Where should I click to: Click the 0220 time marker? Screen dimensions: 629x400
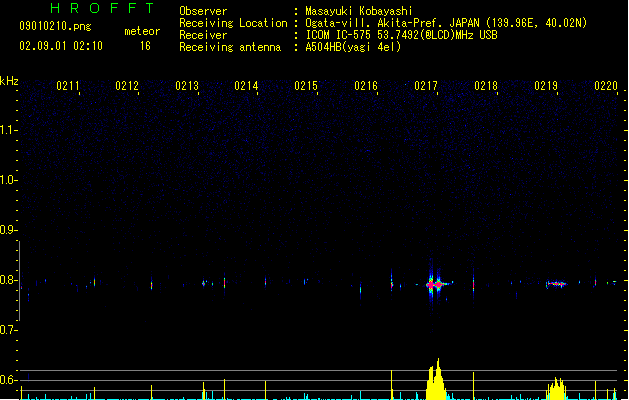(x=606, y=86)
